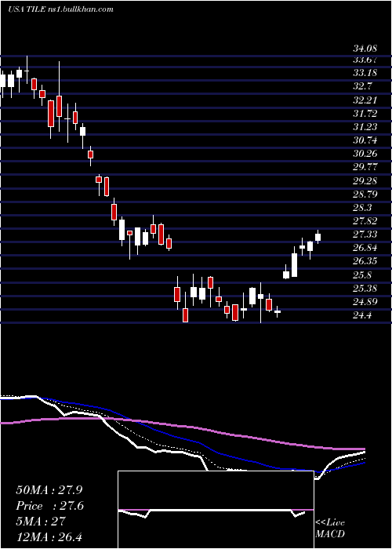Click the 28.79 price axis label
This screenshot has width=392, height=549.
pos(365,195)
